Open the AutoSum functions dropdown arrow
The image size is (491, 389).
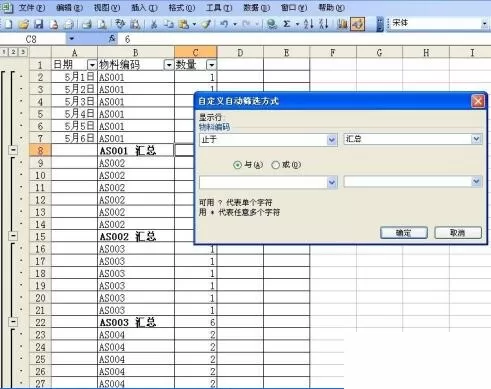297,24
